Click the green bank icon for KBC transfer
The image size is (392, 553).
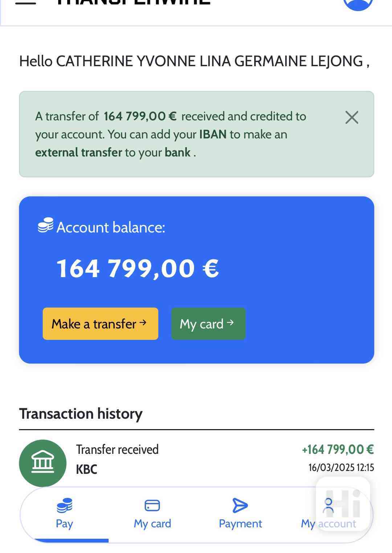pyautogui.click(x=42, y=463)
